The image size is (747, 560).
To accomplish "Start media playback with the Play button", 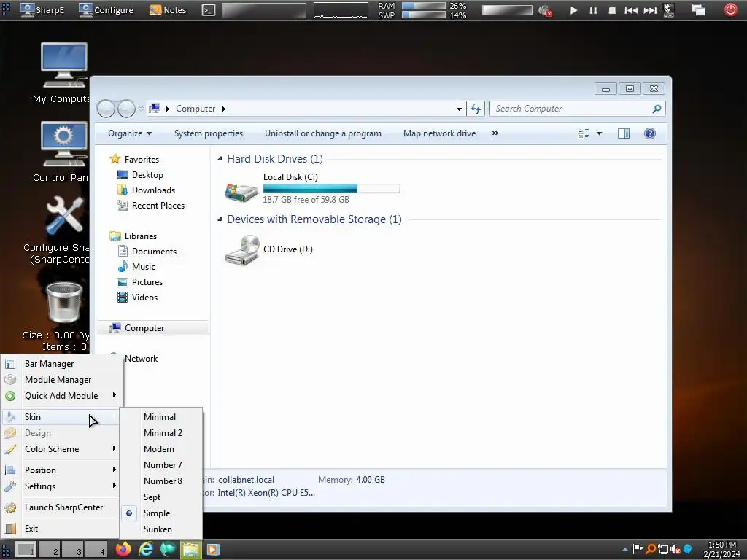I will point(573,10).
